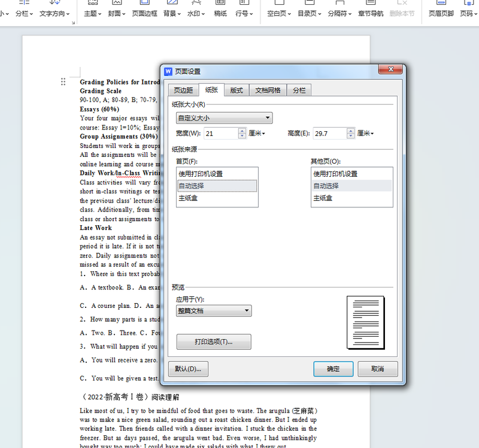The width and height of the screenshot is (479, 448).
Task: Click the 打印选项(T)... button
Action: click(214, 342)
